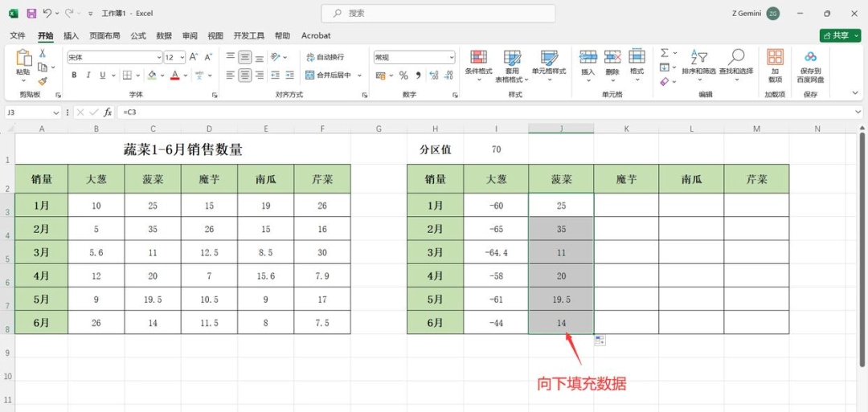Toggle center horizontal alignment

point(244,75)
